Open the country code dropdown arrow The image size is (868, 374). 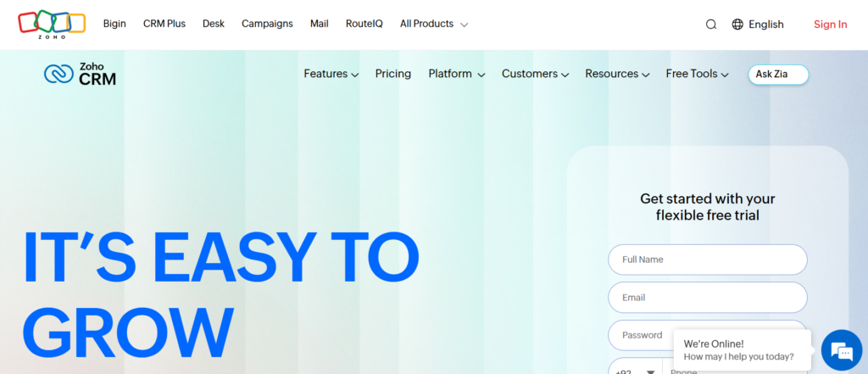click(650, 371)
